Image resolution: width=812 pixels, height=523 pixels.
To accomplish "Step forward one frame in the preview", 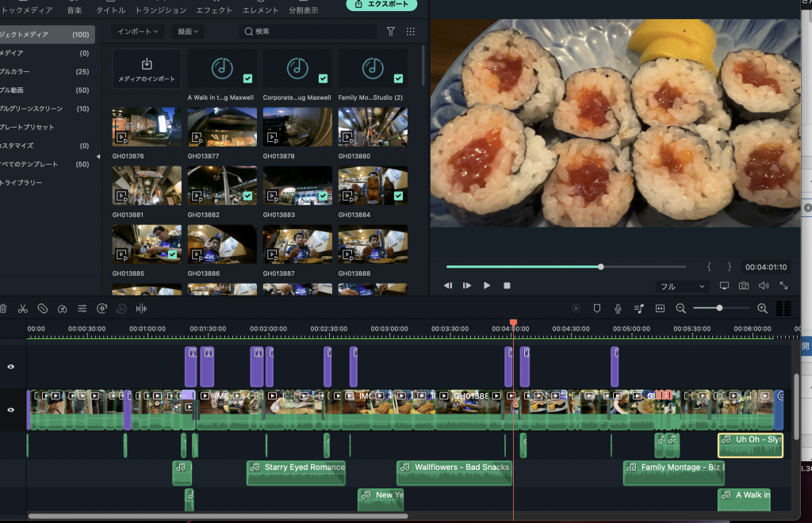I will pos(467,285).
